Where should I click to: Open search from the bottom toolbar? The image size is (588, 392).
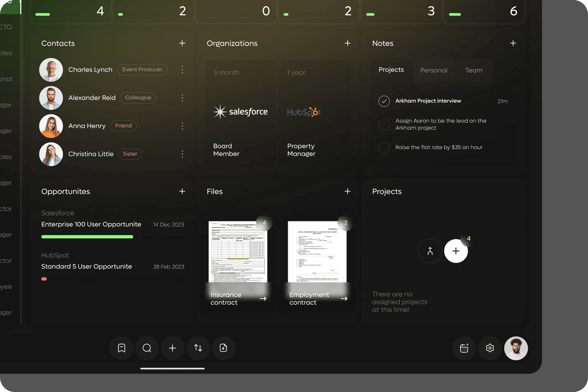[x=147, y=348]
